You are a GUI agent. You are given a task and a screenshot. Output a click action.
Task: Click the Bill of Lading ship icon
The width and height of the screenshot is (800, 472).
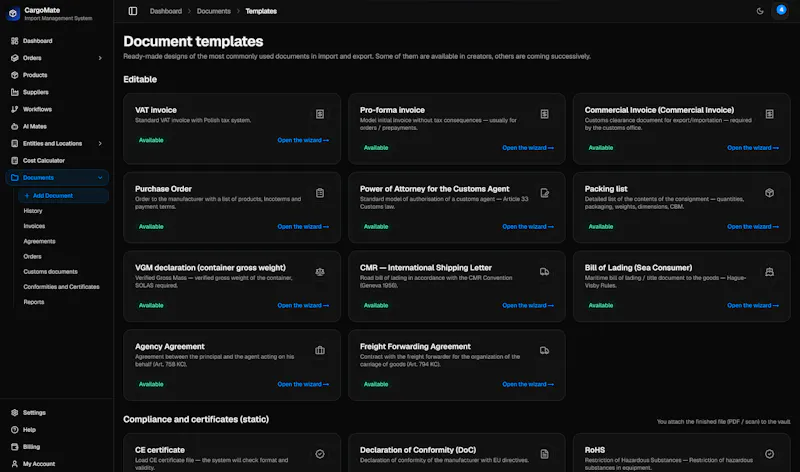click(x=769, y=271)
